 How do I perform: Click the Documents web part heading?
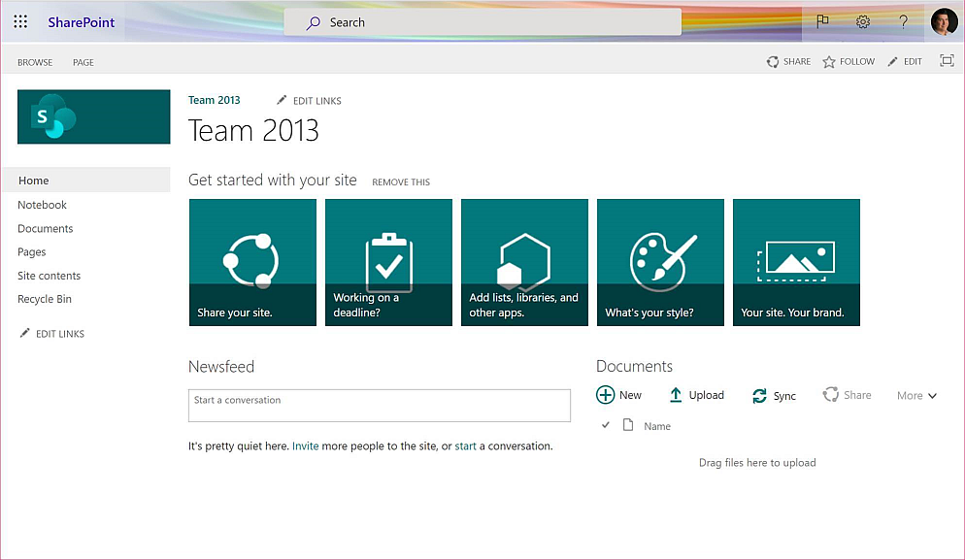(634, 366)
